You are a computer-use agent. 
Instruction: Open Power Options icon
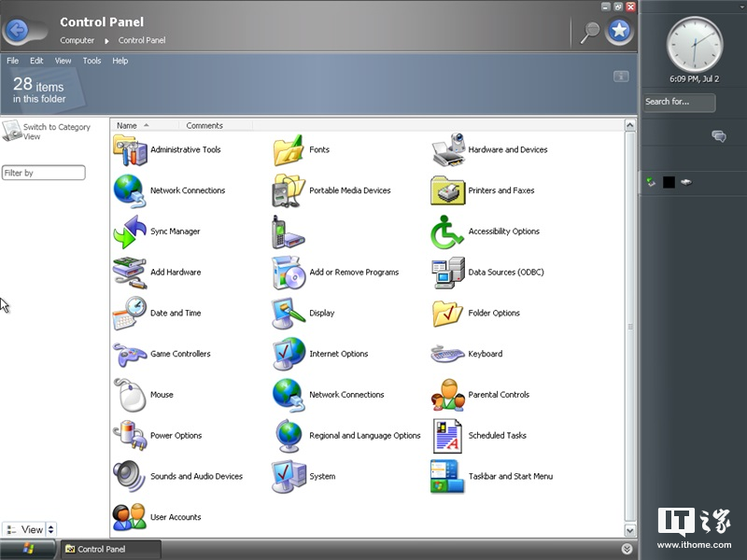click(x=129, y=436)
